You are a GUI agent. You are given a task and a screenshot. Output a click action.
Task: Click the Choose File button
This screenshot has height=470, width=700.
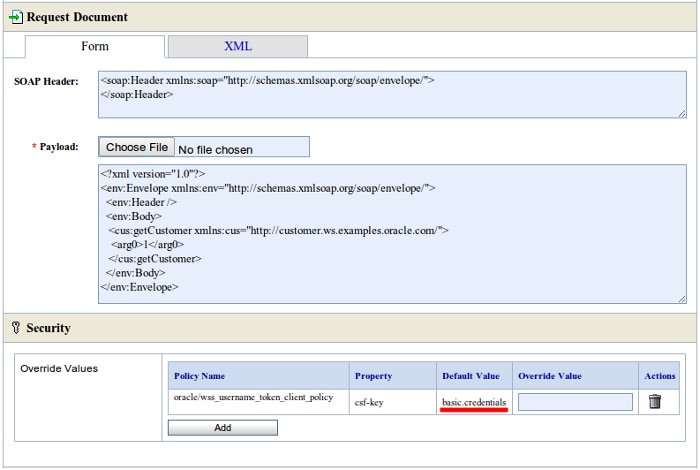(x=137, y=147)
